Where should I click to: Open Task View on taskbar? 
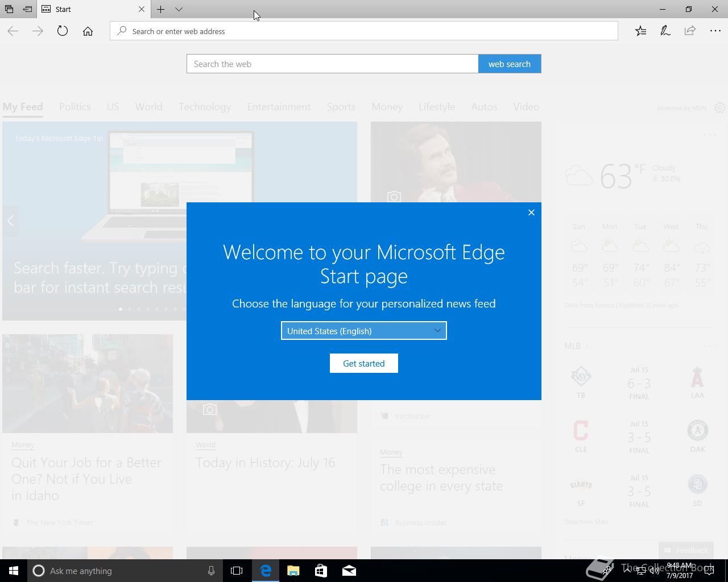tap(237, 571)
